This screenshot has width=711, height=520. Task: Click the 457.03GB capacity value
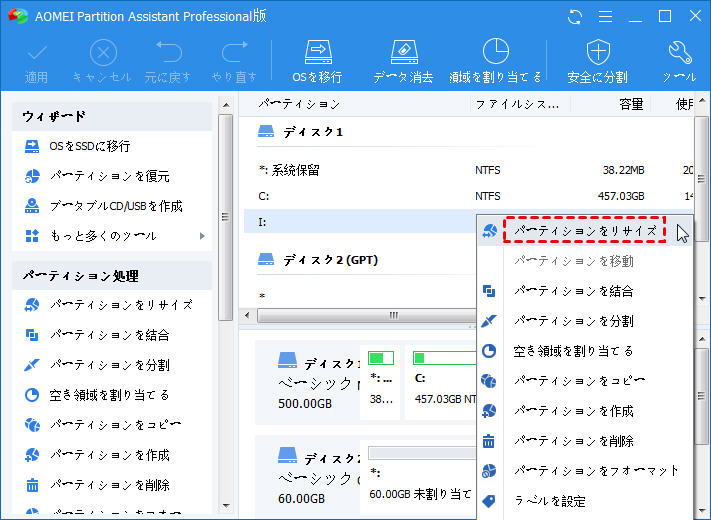coord(621,196)
